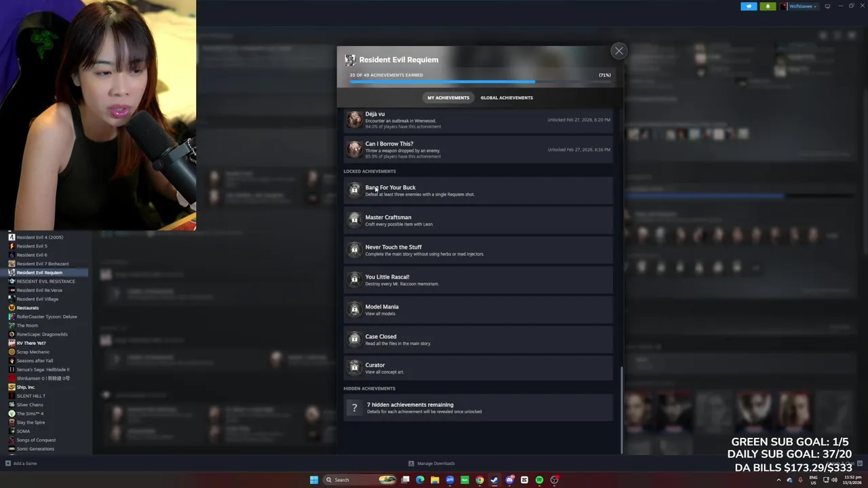Switch to the Global Achievements tab
This screenshot has width=868, height=488.
point(507,98)
